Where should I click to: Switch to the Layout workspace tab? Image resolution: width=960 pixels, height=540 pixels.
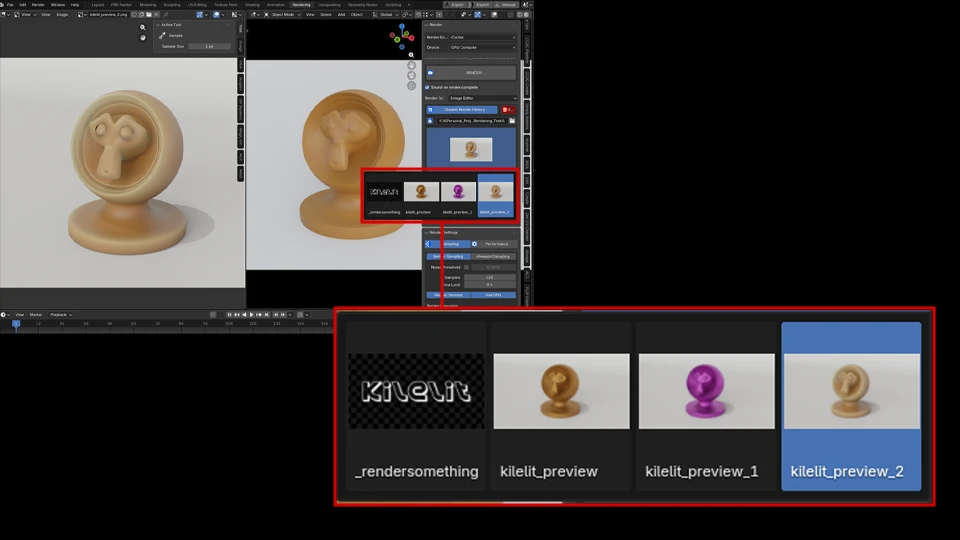point(98,4)
